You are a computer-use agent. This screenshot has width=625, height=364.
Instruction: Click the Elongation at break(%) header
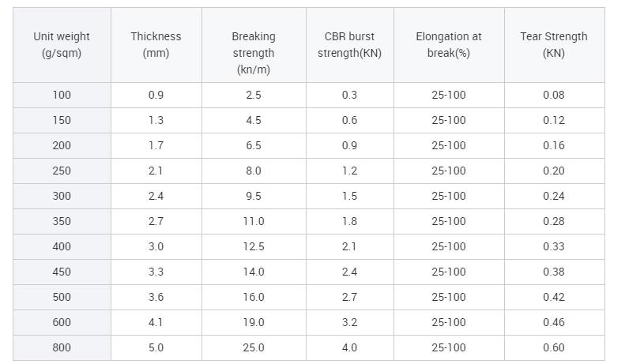tap(449, 44)
